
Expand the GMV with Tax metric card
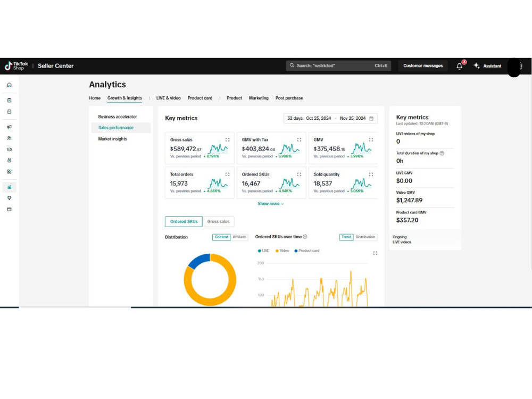(299, 140)
